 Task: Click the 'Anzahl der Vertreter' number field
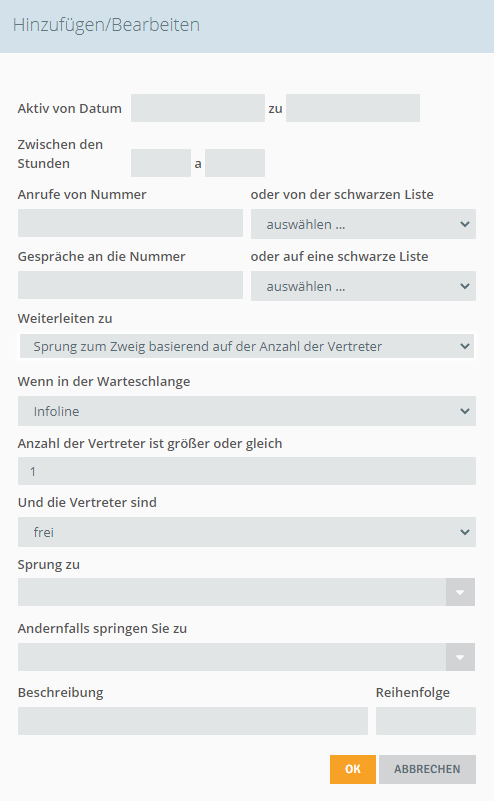pyautogui.click(x=247, y=471)
